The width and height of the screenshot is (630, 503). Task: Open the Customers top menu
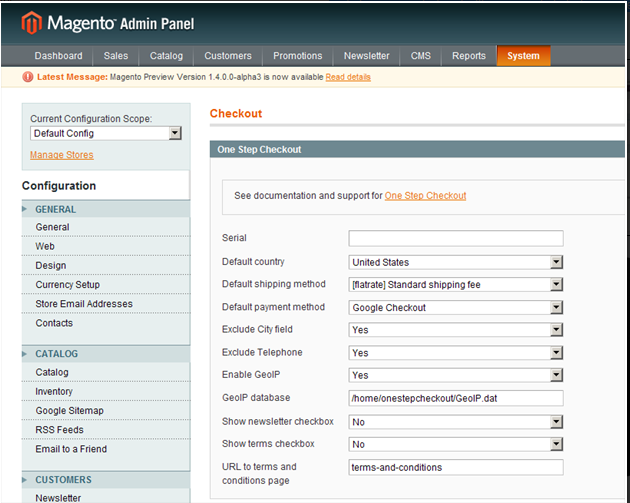point(228,56)
